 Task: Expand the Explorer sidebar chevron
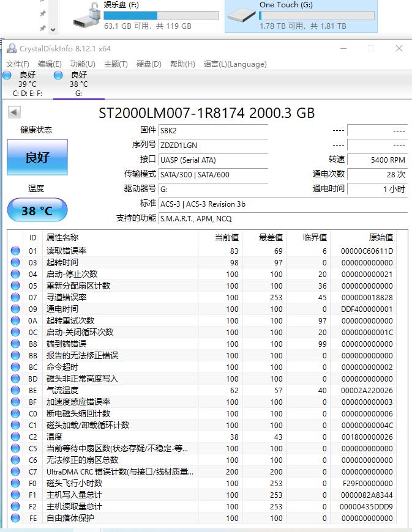[x=53, y=29]
